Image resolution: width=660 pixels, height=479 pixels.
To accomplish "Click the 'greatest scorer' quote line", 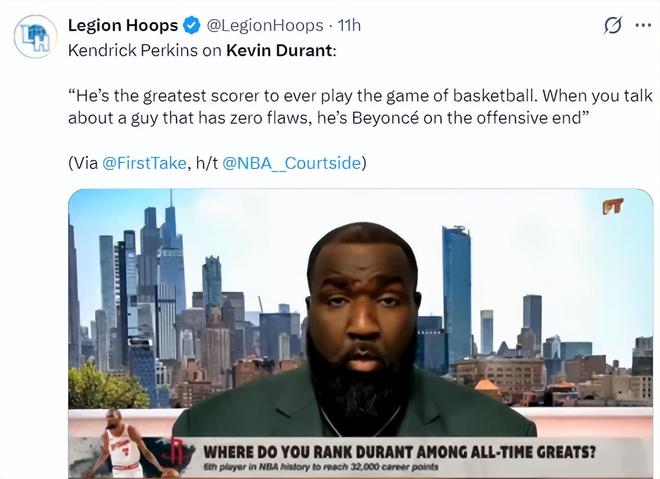I will 360,96.
